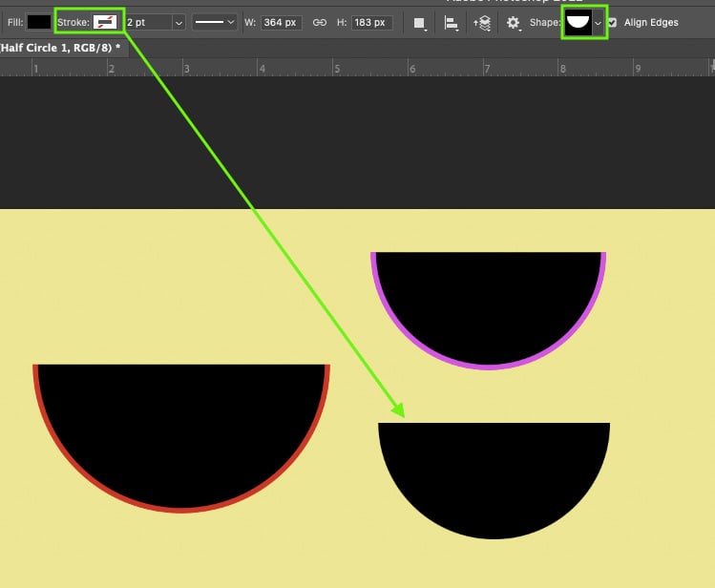Click the stroke width field showing 2 pt

coord(149,22)
